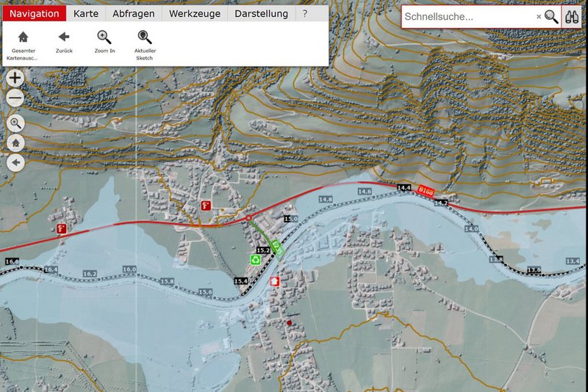Click into the Schnellsuche search field

tap(469, 16)
